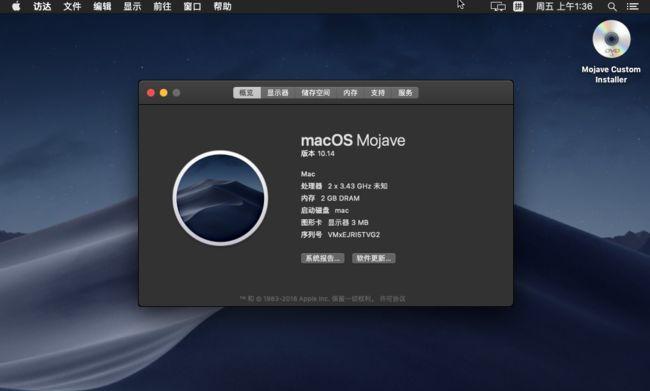
Task: Switch to the 储存空间 tab
Action: tap(315, 92)
